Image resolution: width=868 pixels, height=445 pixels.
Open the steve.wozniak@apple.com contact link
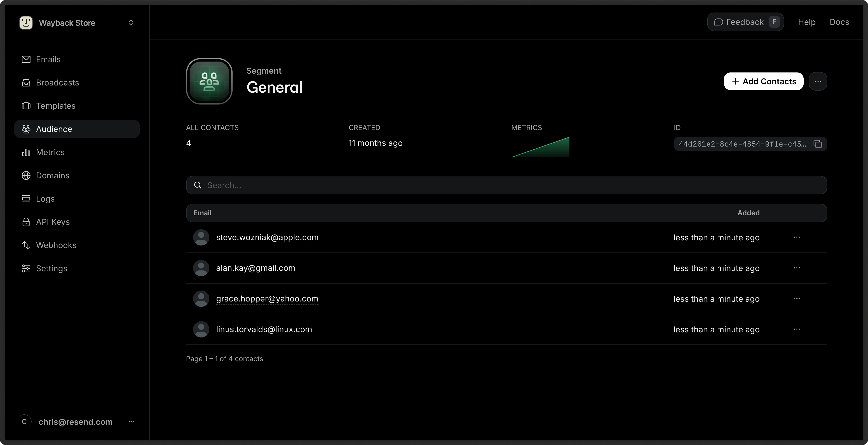point(267,238)
